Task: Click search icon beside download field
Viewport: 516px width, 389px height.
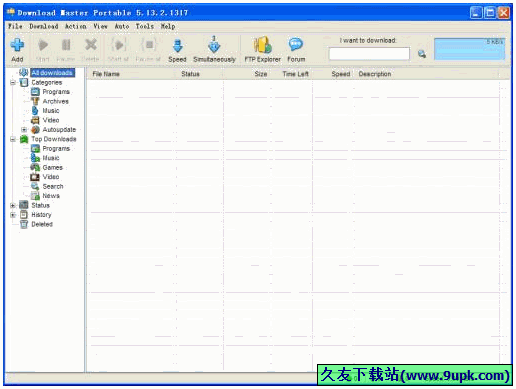Action: 422,54
